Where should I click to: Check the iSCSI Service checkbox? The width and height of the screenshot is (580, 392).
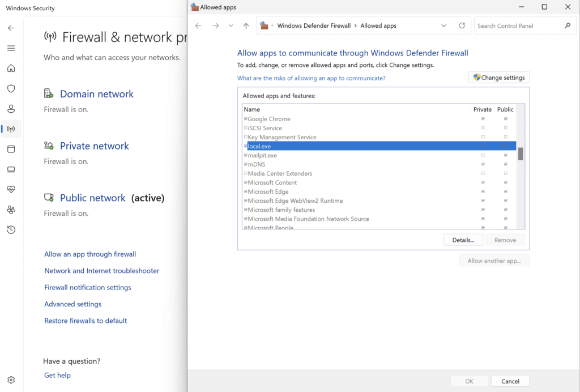245,128
